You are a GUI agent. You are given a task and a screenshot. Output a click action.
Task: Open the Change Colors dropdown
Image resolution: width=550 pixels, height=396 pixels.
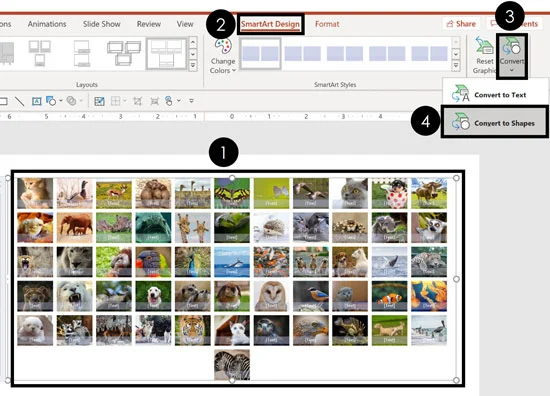pyautogui.click(x=223, y=56)
